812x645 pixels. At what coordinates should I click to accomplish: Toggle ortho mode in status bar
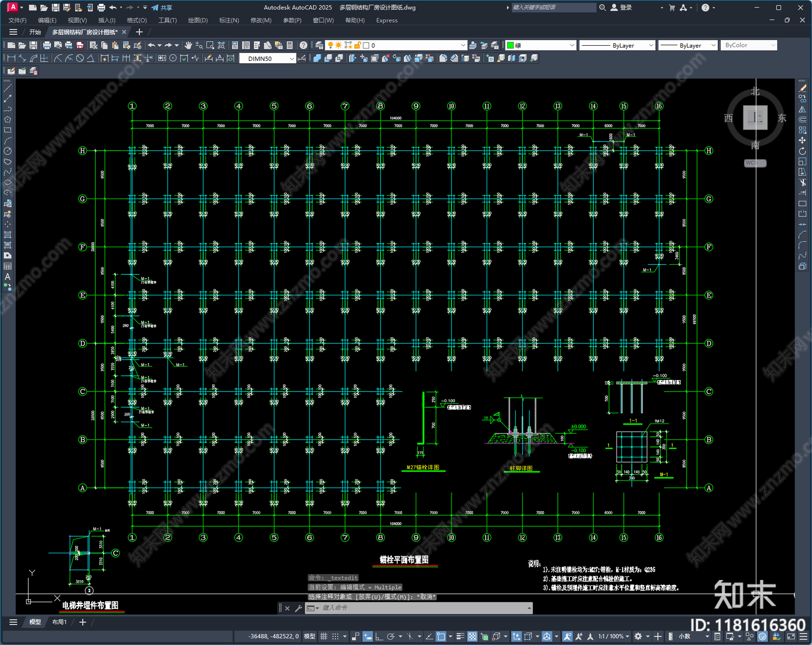tap(379, 636)
